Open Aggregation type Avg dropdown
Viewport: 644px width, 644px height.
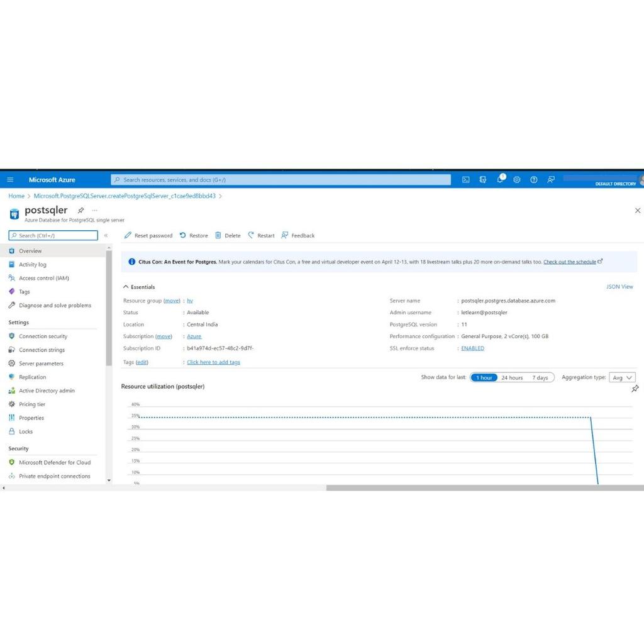tap(622, 377)
